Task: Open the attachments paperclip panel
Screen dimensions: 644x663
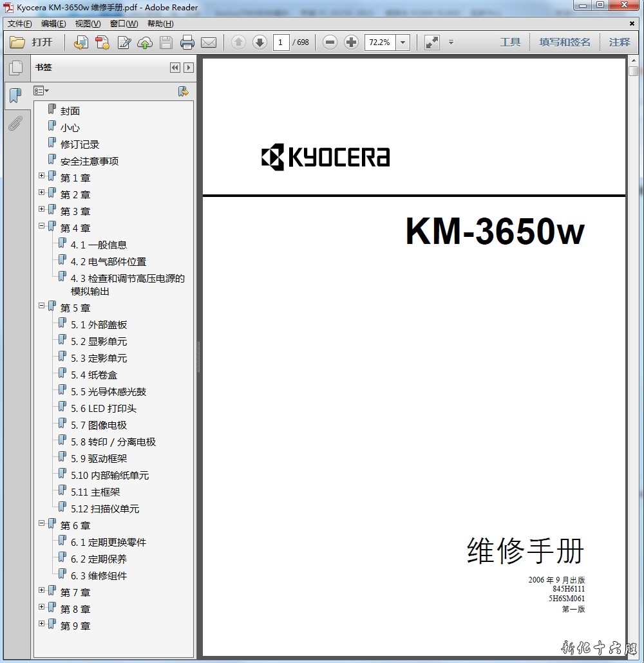Action: 15,124
